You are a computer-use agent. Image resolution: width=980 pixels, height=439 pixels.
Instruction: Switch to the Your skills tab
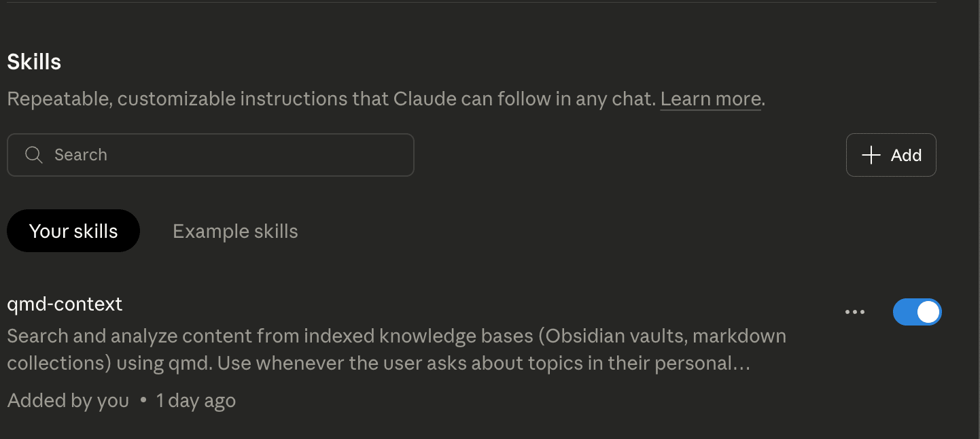[73, 231]
